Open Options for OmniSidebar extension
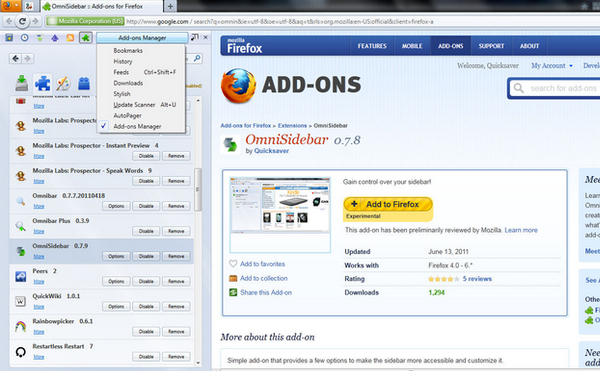The image size is (600, 371). coord(116,256)
